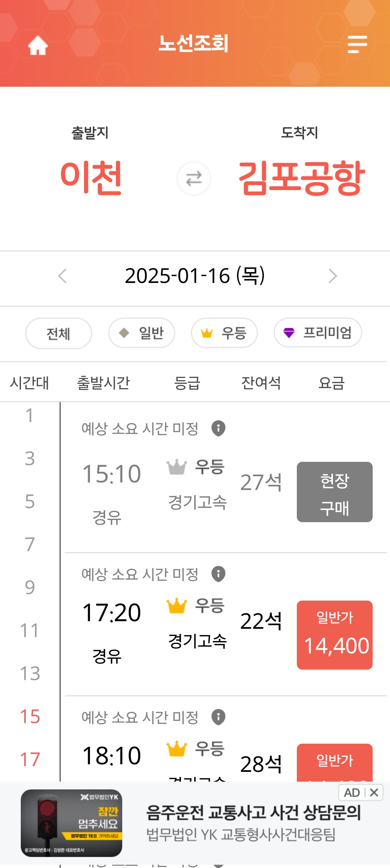The image size is (390, 868).
Task: Select the 프리미엄 grade filter chip
Action: coord(318,332)
